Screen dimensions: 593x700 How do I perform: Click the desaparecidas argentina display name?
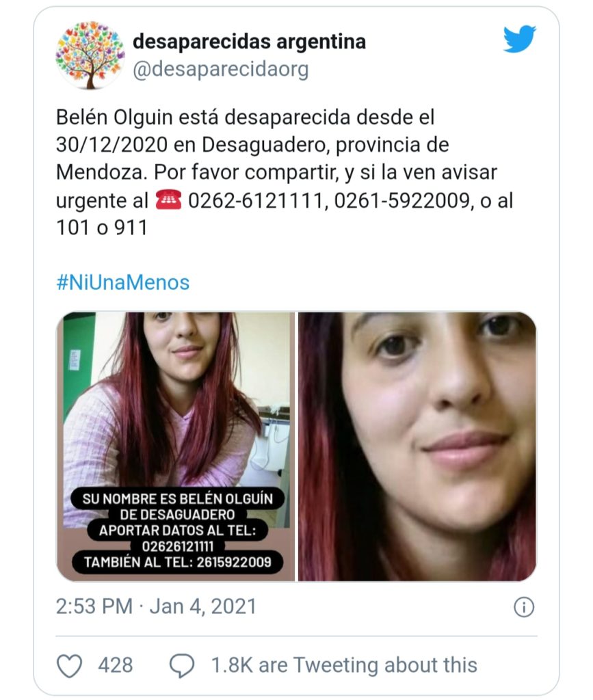[249, 42]
